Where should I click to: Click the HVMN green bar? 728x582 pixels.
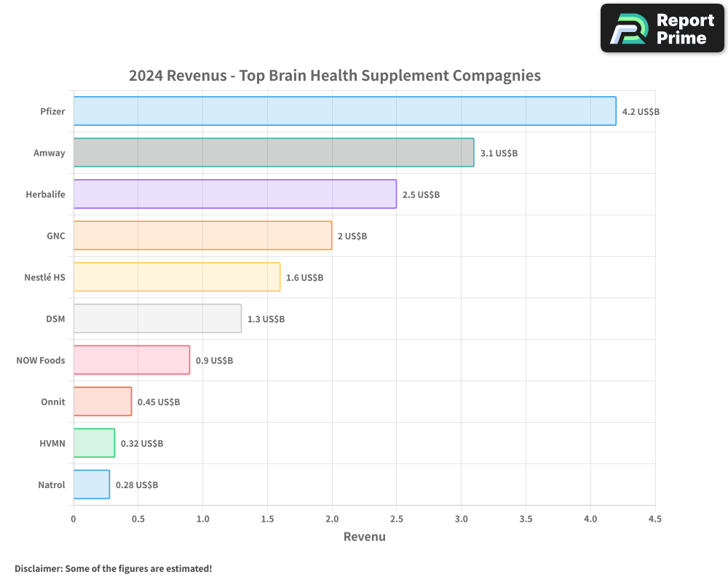click(x=94, y=443)
